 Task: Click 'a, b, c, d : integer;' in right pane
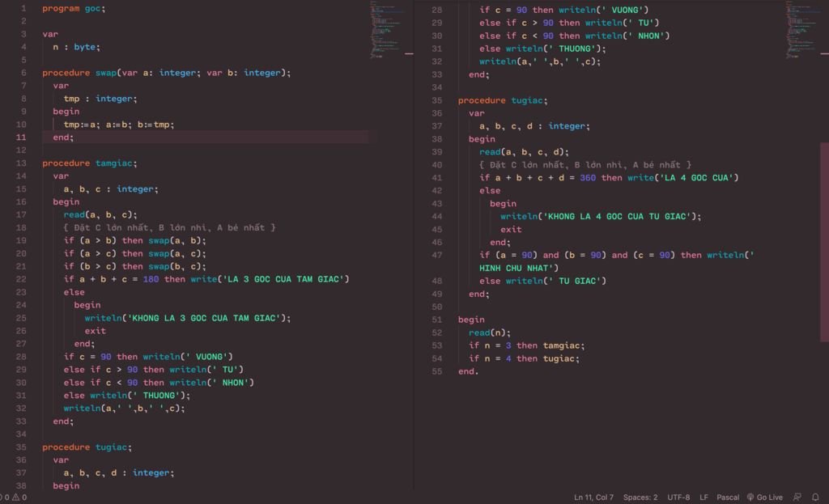point(534,126)
